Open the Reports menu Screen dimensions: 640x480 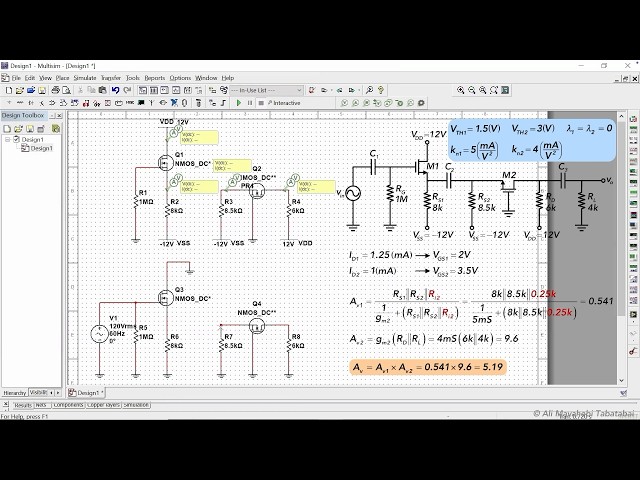click(155, 78)
